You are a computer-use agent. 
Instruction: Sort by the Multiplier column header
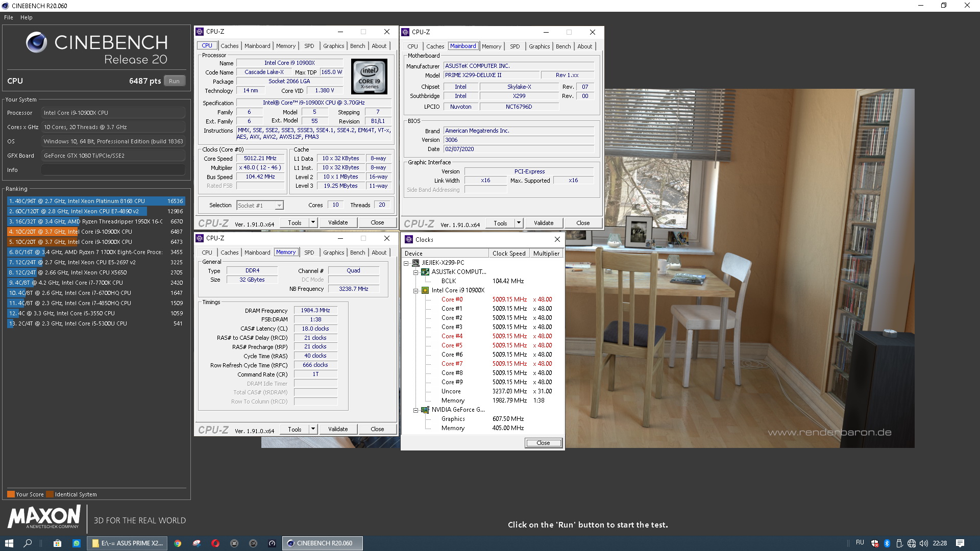coord(546,254)
